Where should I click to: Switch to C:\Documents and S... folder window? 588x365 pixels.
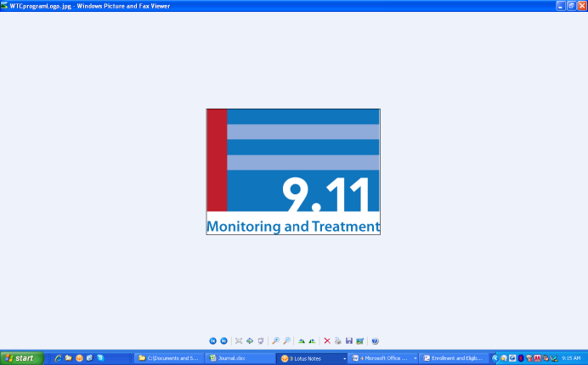(169, 358)
